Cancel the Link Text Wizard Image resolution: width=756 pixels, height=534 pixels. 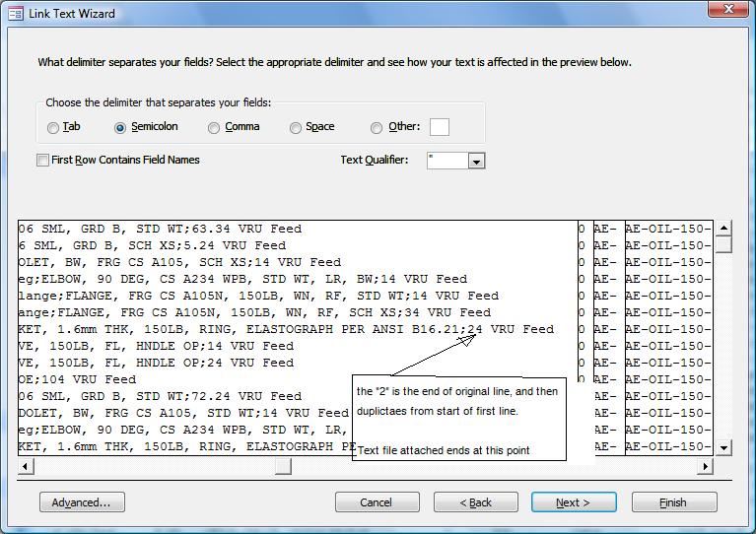point(378,502)
